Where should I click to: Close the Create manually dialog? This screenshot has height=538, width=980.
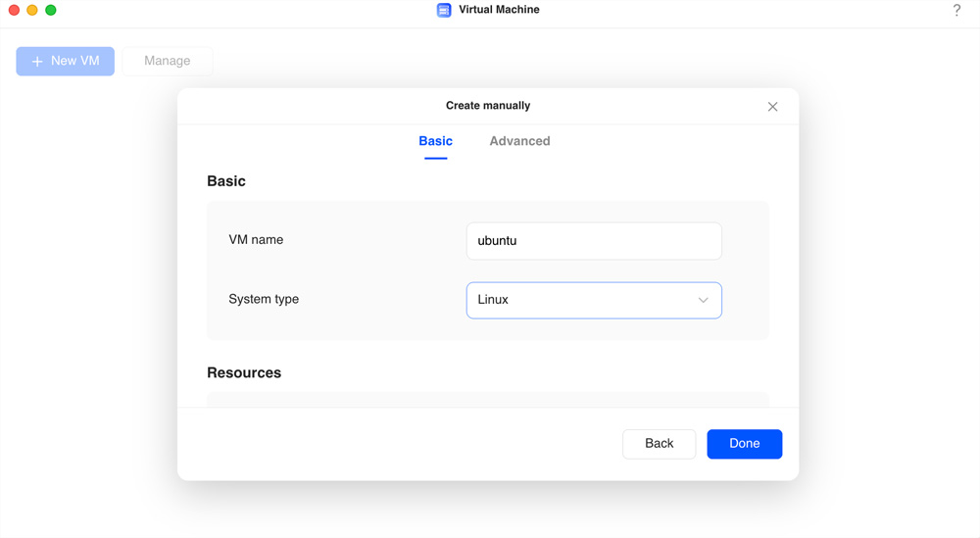click(x=772, y=107)
